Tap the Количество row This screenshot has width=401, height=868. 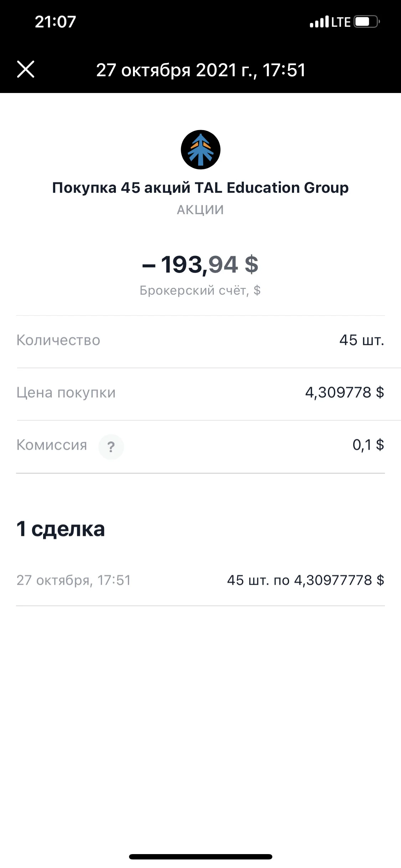(200, 340)
